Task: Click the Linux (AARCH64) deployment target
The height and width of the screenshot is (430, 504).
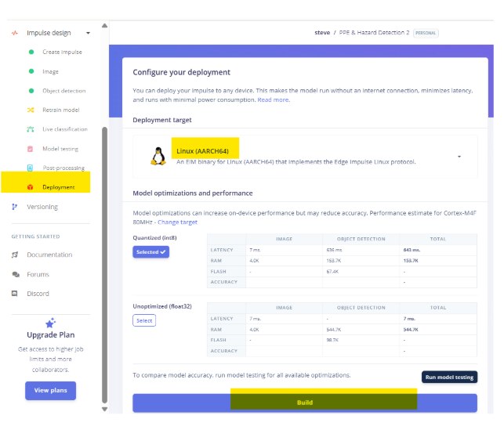Action: coord(202,151)
